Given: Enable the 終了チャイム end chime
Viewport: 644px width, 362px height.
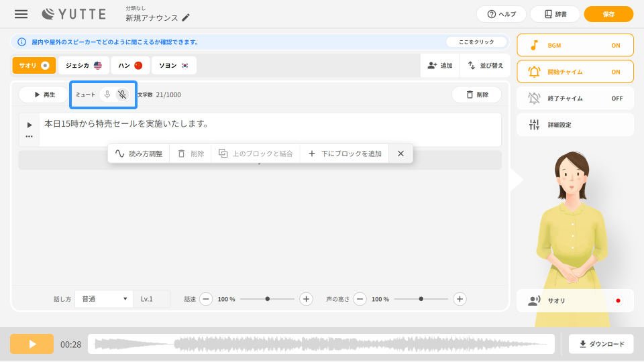Looking at the screenshot, I should click(x=575, y=98).
